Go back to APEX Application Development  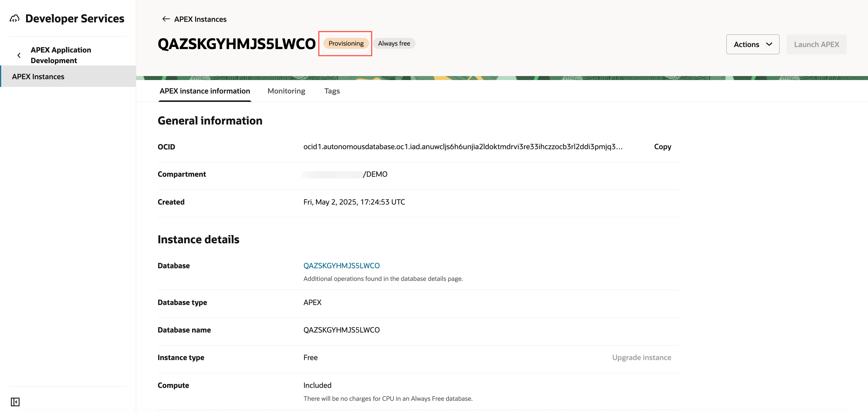(x=61, y=55)
